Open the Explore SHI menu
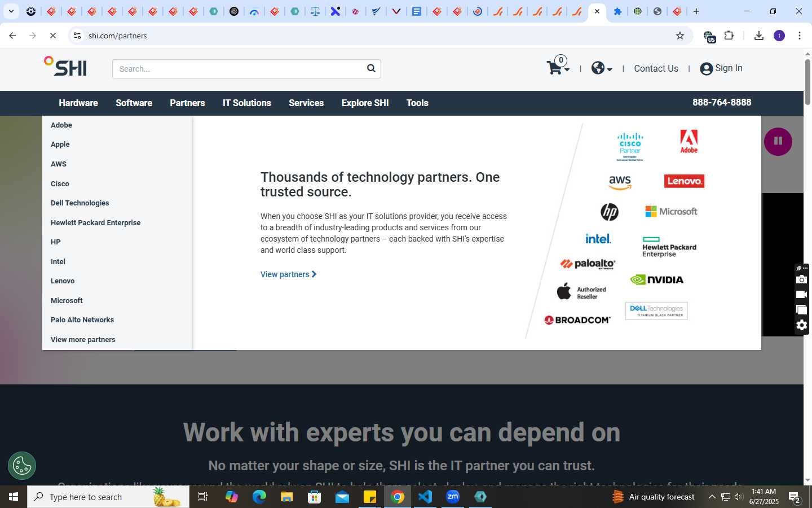The width and height of the screenshot is (812, 508). (x=365, y=103)
